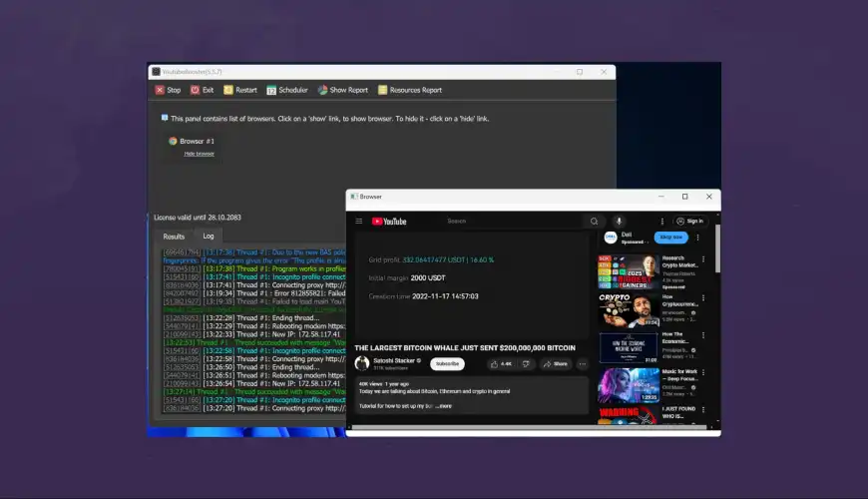The height and width of the screenshot is (499, 868).
Task: Click the 'Browser #1' label
Action: (x=197, y=142)
